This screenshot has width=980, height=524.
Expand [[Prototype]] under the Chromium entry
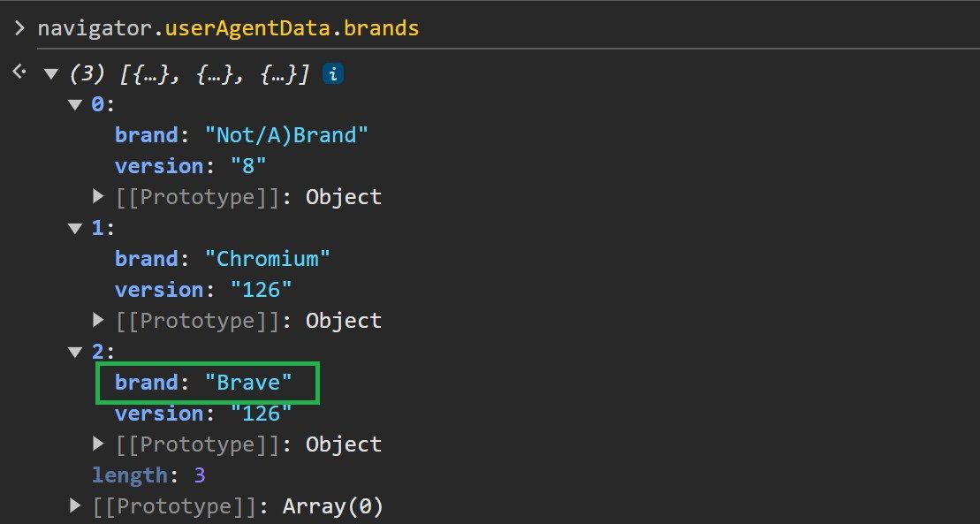tap(98, 321)
